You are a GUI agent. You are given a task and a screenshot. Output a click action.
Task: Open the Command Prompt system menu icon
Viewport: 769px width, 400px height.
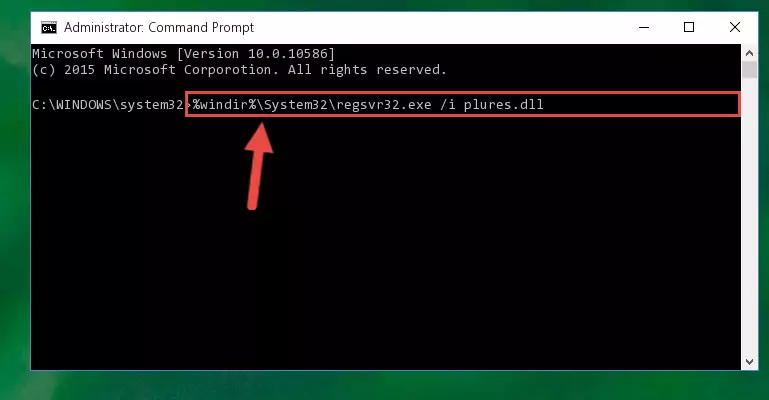(x=49, y=28)
